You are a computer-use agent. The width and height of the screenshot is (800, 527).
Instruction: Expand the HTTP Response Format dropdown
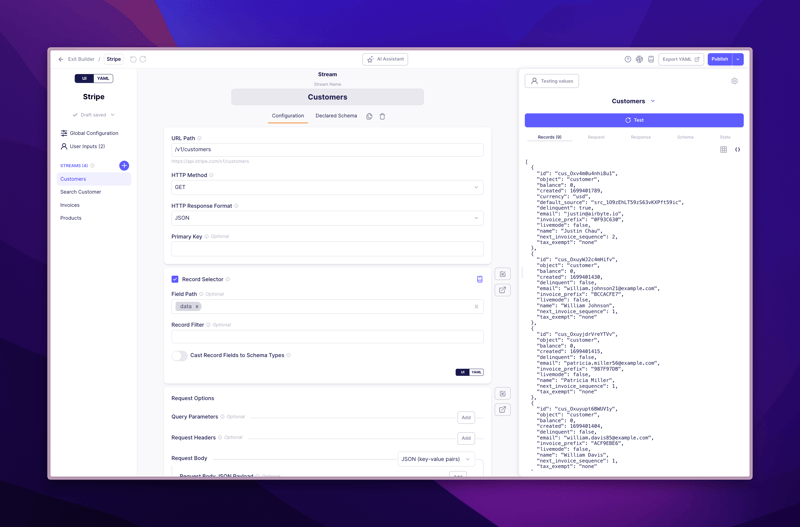327,218
